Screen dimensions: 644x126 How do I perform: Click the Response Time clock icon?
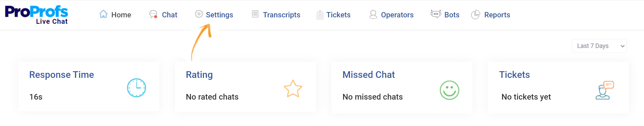click(137, 88)
